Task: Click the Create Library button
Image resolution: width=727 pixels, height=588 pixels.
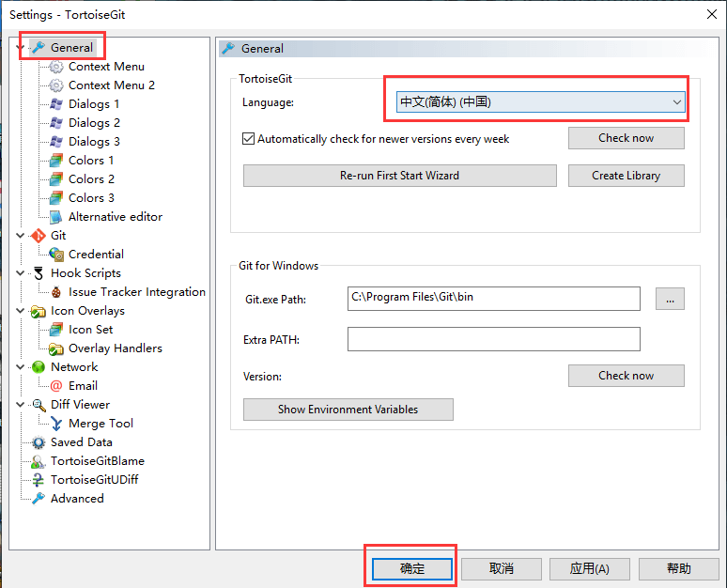Action: coord(626,176)
